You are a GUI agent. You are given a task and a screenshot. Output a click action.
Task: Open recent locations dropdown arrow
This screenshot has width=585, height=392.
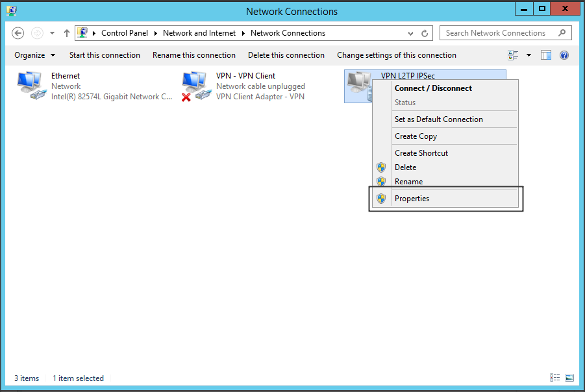(x=53, y=33)
